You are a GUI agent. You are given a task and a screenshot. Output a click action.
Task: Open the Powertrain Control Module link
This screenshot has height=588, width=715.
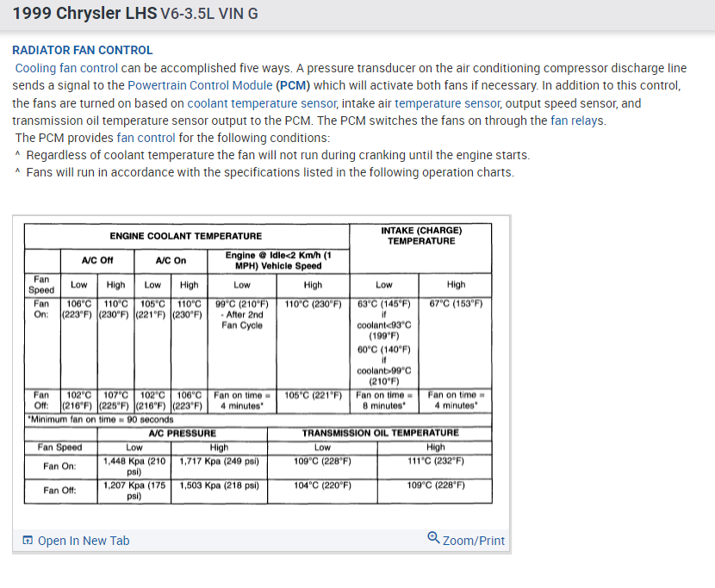pyautogui.click(x=200, y=86)
